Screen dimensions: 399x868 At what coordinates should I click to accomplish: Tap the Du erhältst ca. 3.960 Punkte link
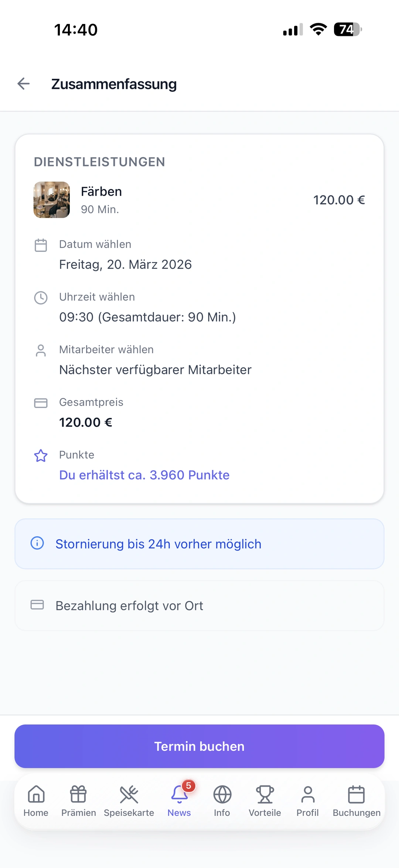tap(144, 475)
